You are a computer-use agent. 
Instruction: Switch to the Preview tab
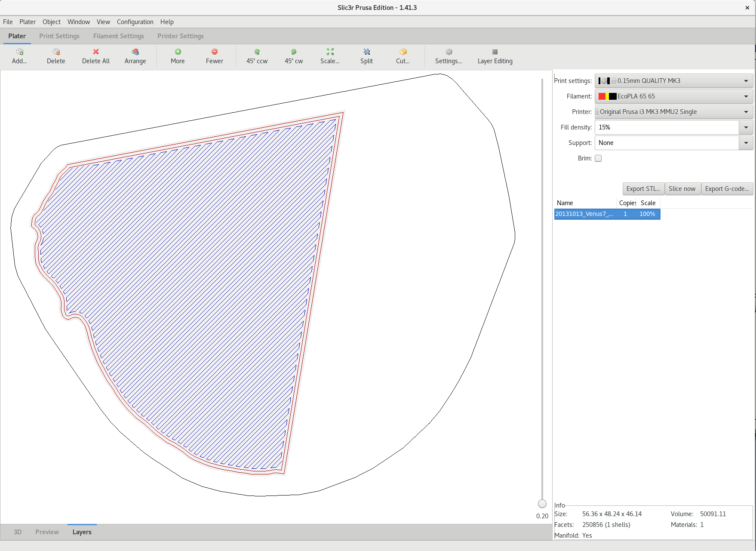pos(47,532)
